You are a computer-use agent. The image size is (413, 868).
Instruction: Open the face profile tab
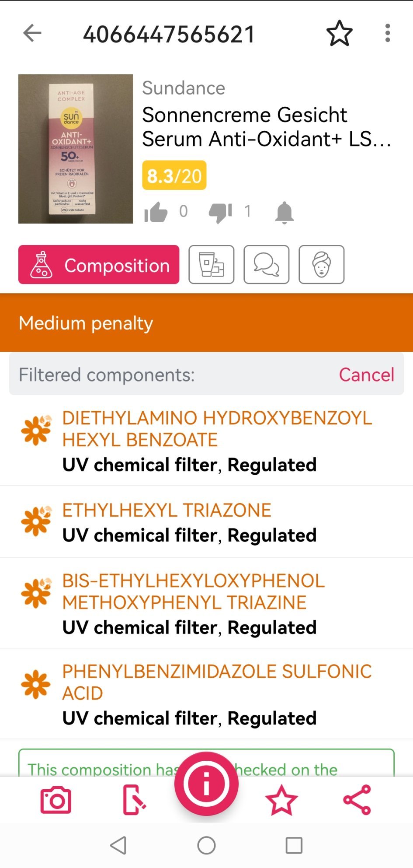click(322, 265)
